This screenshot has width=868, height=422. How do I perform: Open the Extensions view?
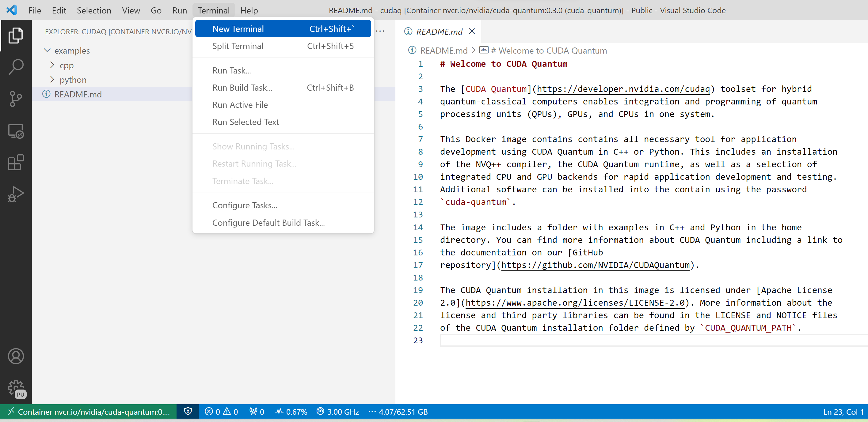click(x=16, y=163)
